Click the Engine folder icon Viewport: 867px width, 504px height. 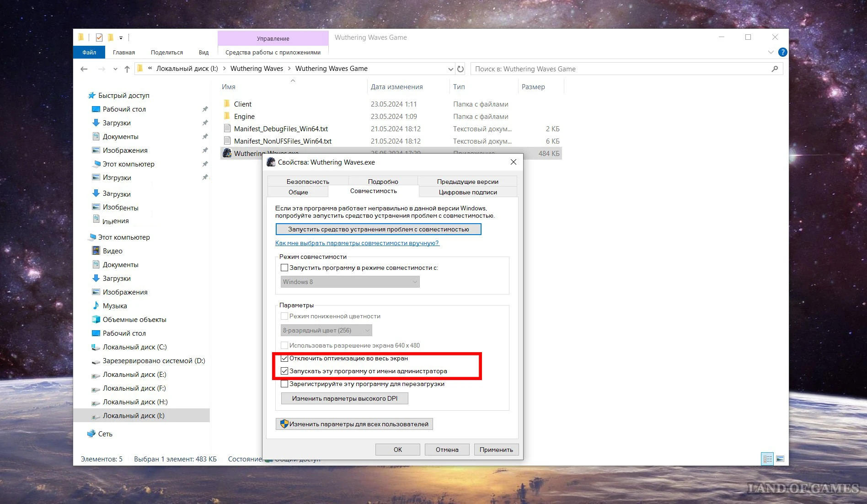point(227,116)
